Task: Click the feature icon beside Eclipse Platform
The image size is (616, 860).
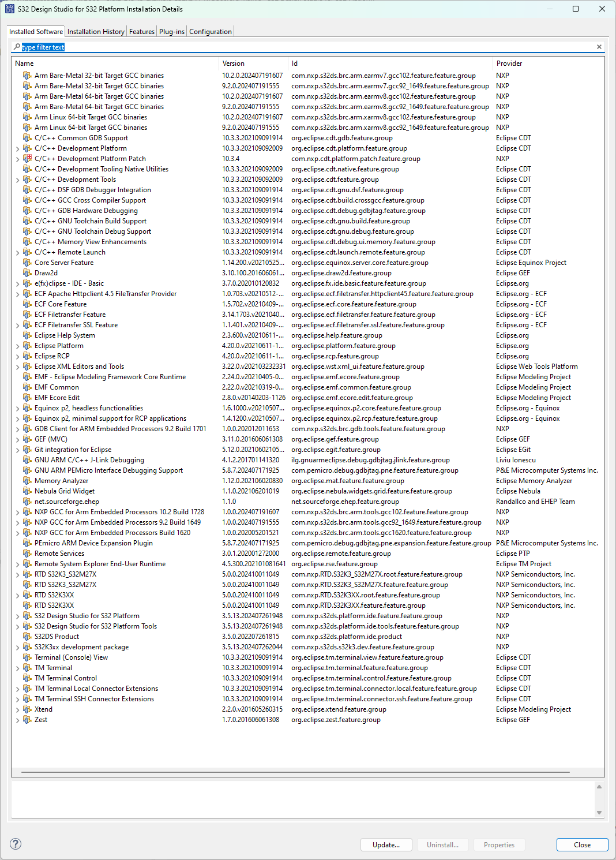Action: coord(28,345)
